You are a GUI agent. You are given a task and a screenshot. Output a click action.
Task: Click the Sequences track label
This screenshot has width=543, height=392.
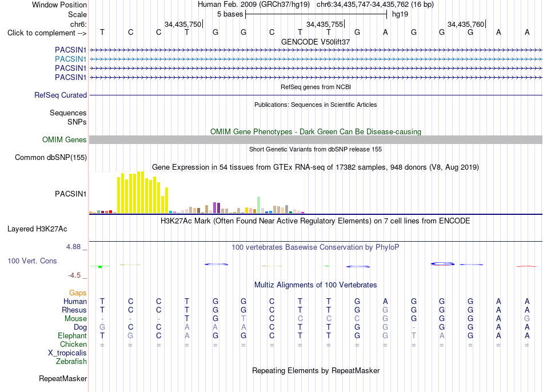point(68,113)
